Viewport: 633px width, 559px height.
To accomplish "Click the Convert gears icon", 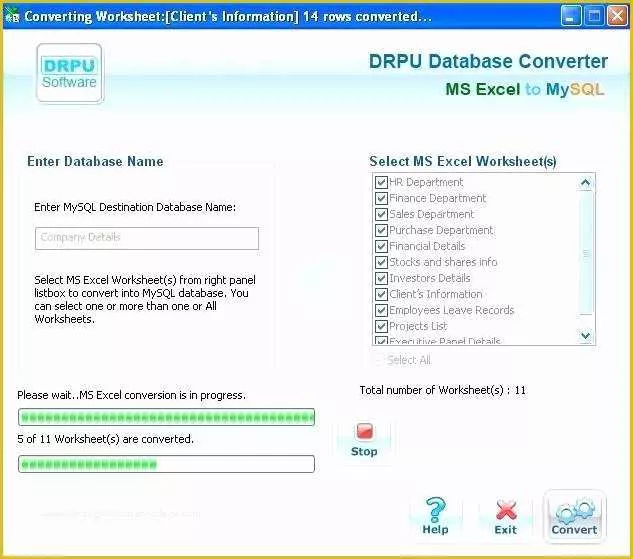I will (575, 510).
